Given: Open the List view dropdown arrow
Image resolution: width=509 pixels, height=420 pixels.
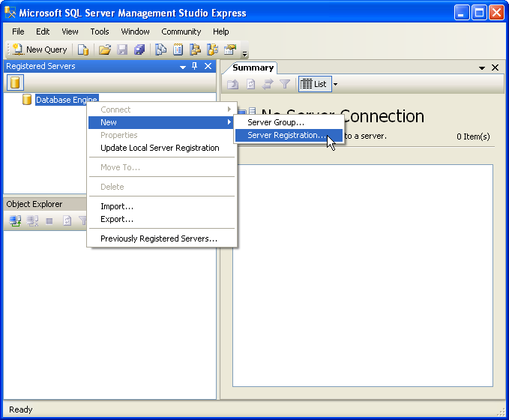Looking at the screenshot, I should [x=335, y=85].
